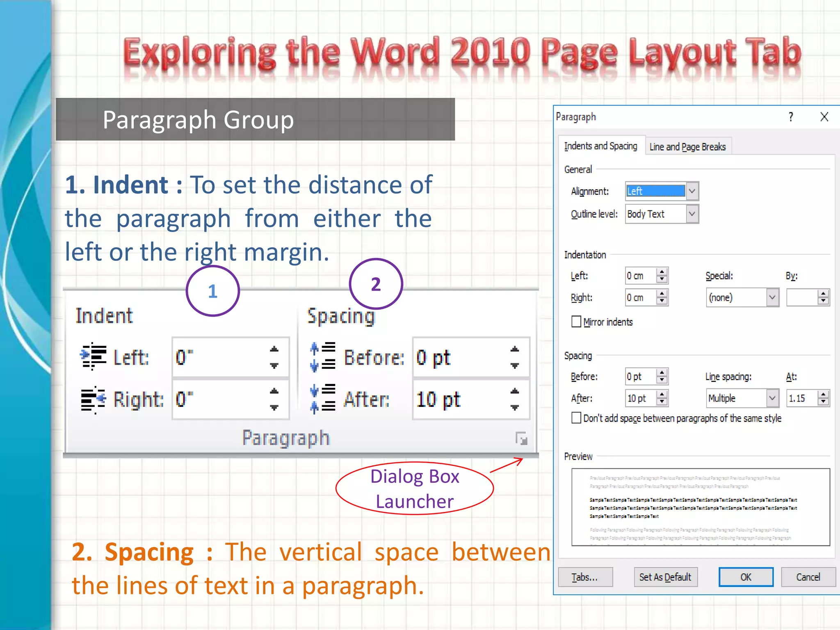
Task: Open the Special indentation dropdown
Action: [x=772, y=297]
